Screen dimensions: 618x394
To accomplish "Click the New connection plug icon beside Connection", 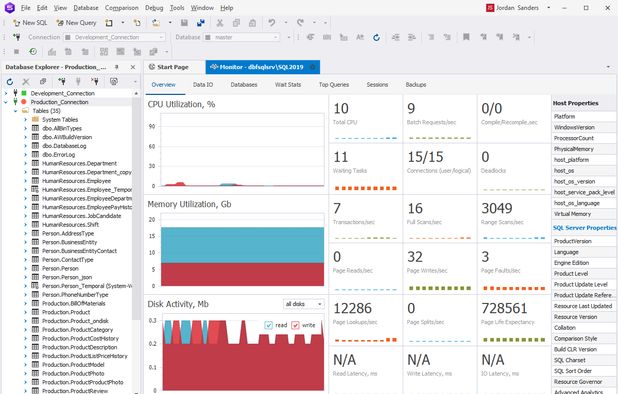I will coord(17,37).
